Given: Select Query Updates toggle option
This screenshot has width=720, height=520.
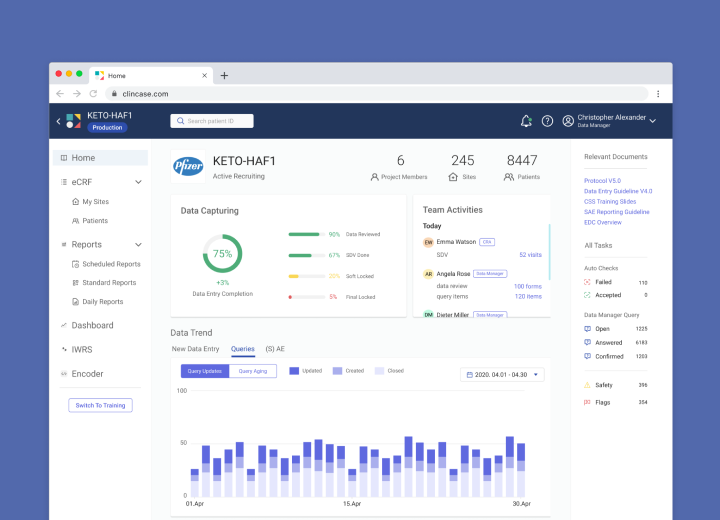Looking at the screenshot, I should [x=204, y=371].
